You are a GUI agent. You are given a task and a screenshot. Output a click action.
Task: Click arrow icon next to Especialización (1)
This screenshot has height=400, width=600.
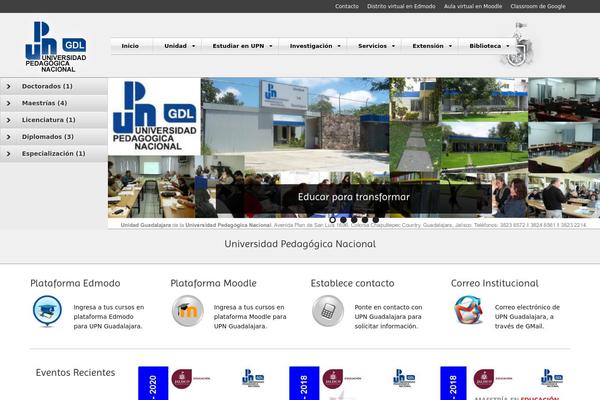tap(8, 154)
